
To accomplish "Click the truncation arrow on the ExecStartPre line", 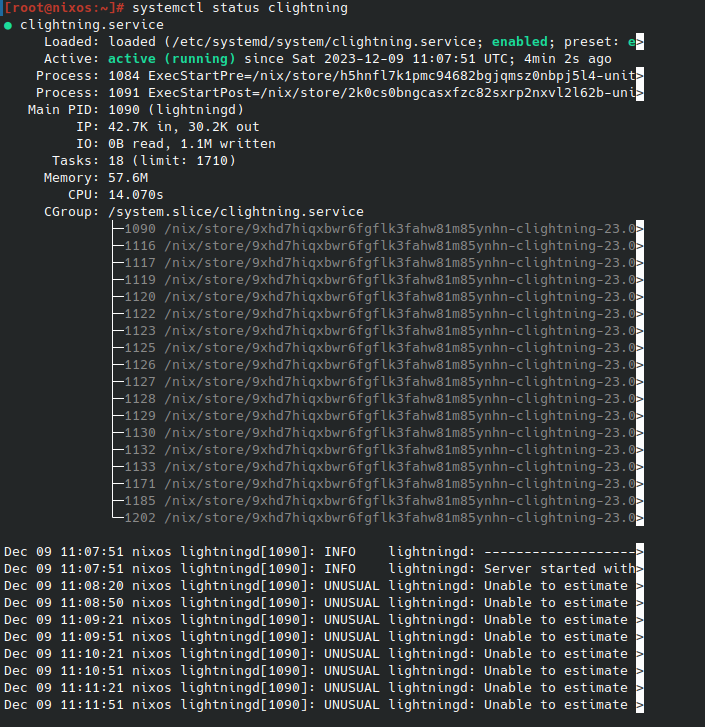I will [639, 76].
